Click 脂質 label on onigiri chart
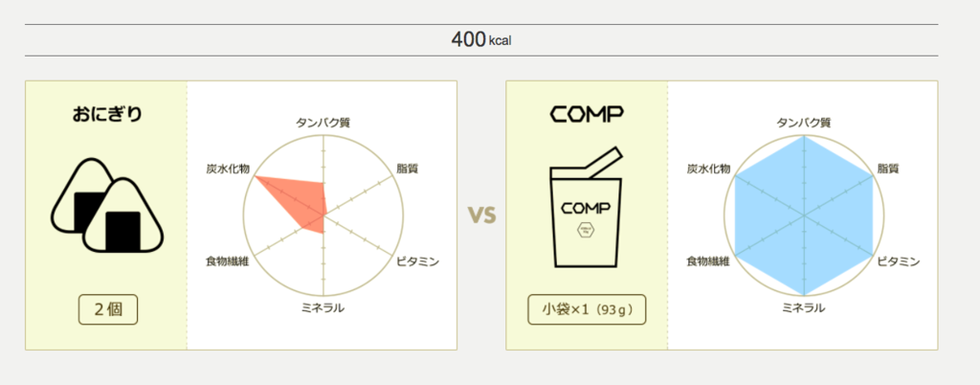 pyautogui.click(x=407, y=169)
